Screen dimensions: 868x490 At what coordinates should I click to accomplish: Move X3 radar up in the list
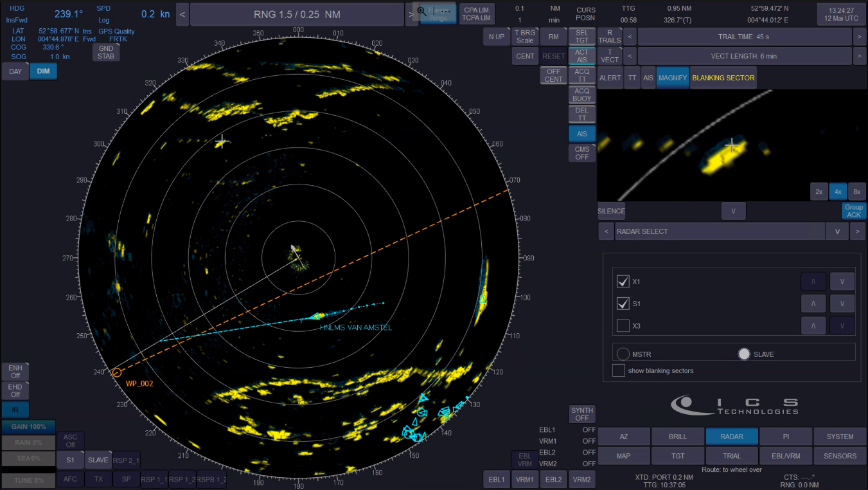coord(813,325)
